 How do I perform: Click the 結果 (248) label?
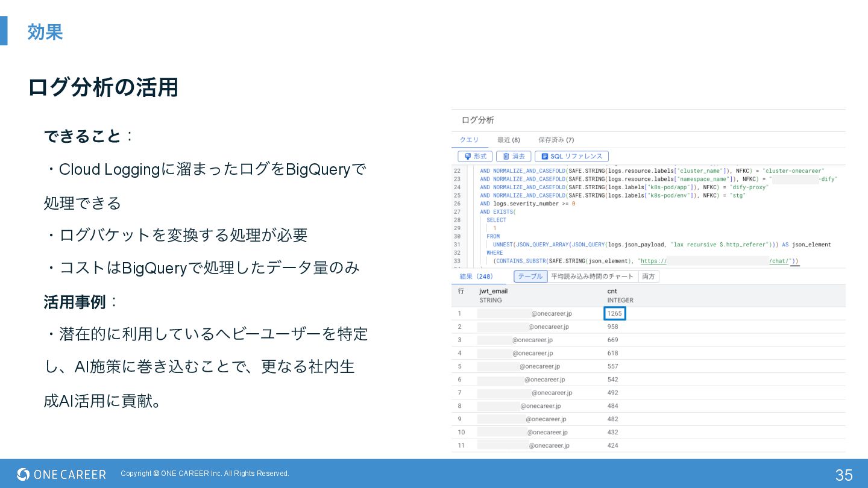point(476,276)
